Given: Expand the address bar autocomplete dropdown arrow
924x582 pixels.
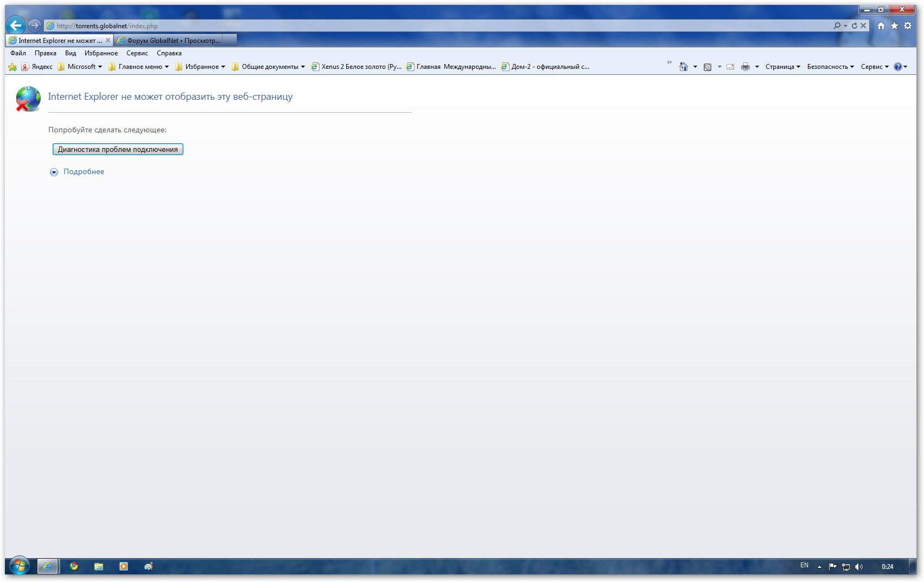Looking at the screenshot, I should (x=845, y=25).
